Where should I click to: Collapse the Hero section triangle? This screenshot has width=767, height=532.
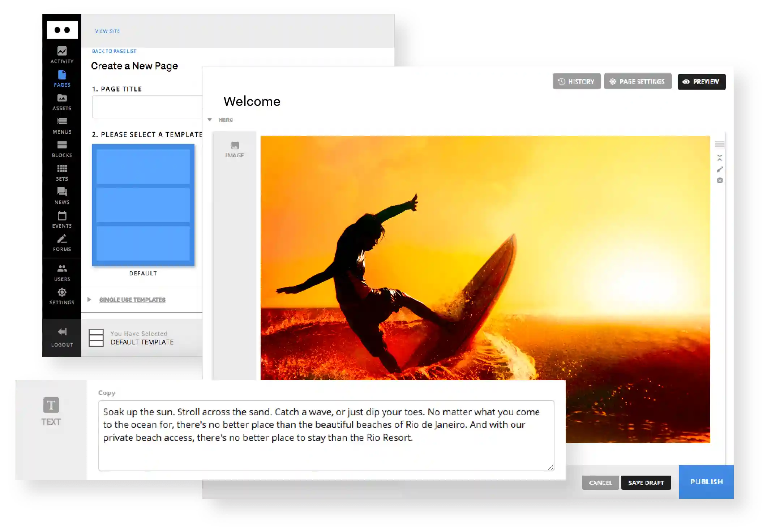(210, 120)
